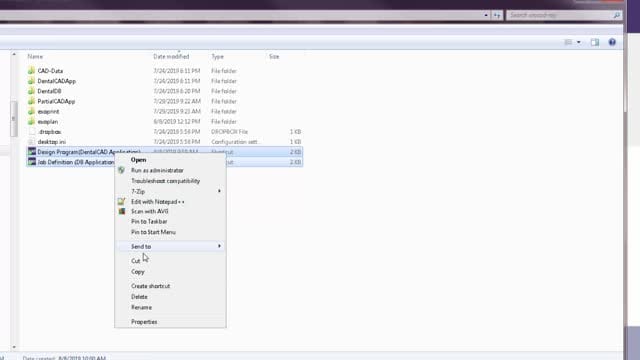Click Design Program (DentalCAD Application) name
Image resolution: width=640 pixels, height=360 pixels.
point(89,152)
